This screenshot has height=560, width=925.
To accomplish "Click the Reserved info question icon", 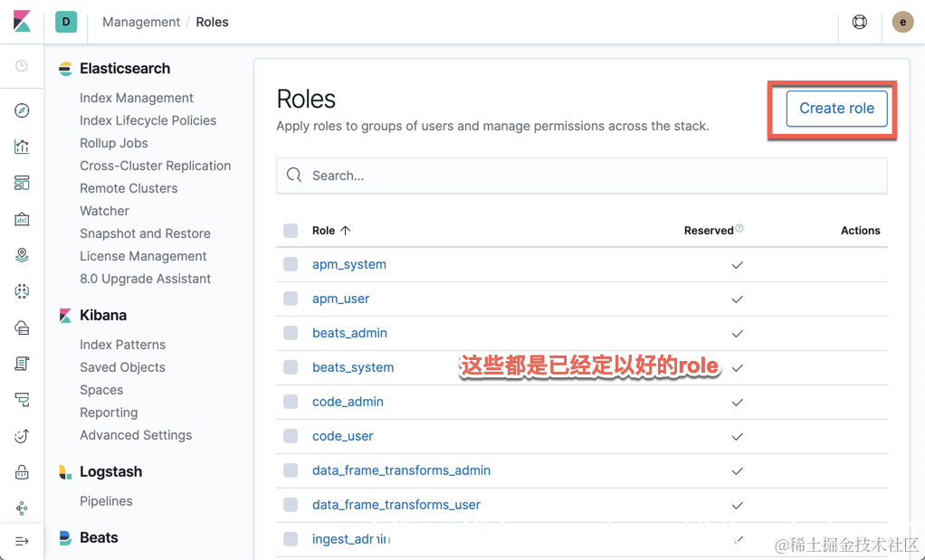I will point(739,228).
